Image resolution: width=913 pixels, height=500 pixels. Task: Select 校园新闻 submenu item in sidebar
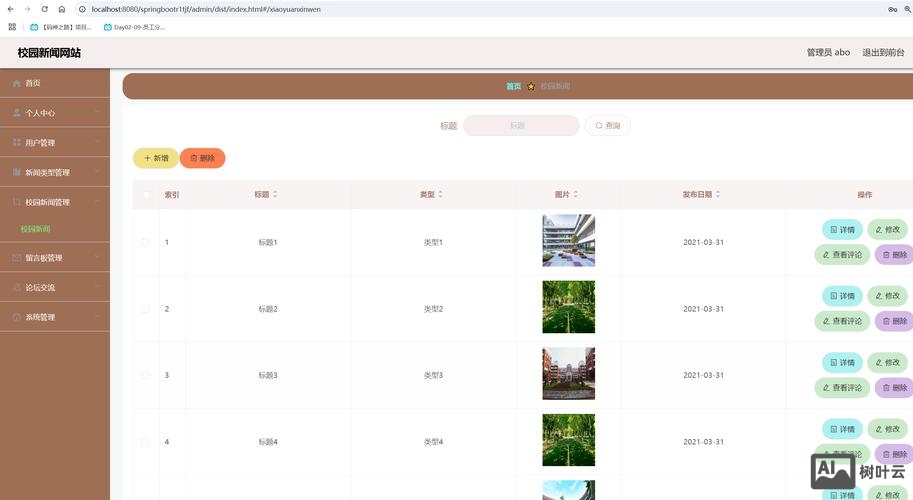pyautogui.click(x=36, y=229)
